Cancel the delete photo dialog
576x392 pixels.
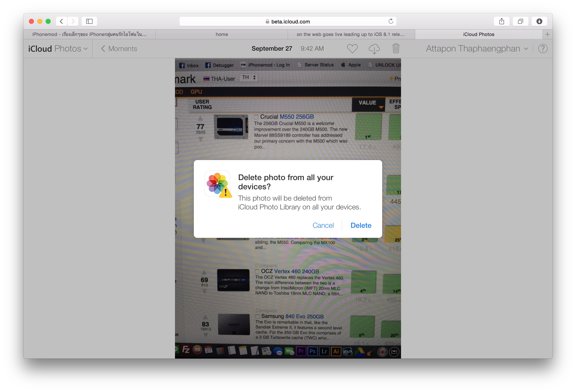click(x=323, y=225)
